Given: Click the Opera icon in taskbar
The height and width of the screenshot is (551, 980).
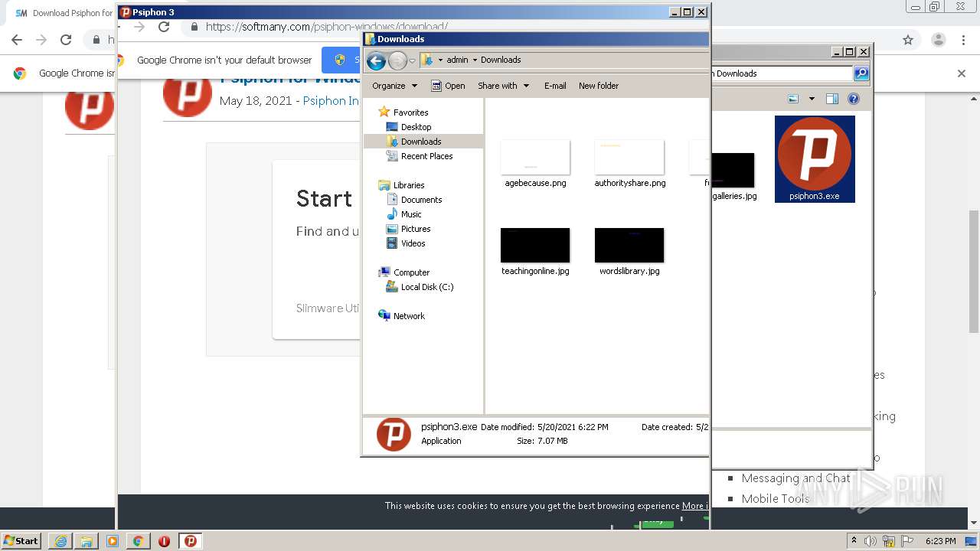Looking at the screenshot, I should pos(164,541).
